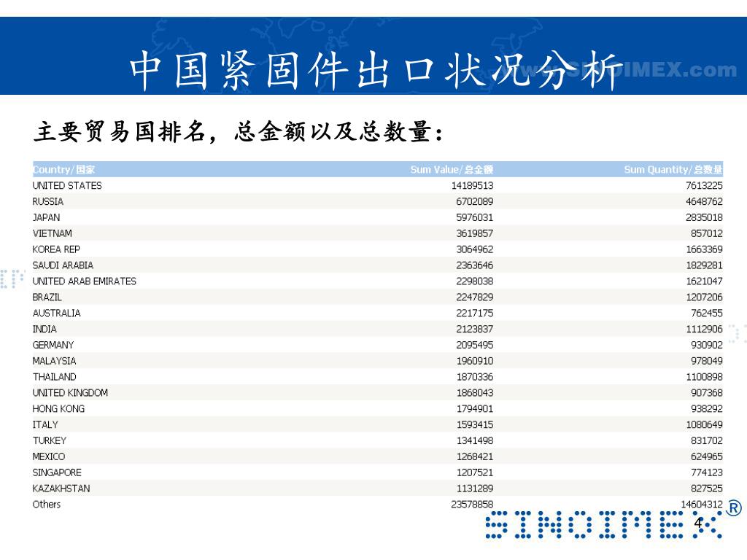Click quantity 1663369 for Korea Rep
Viewport: 747px width, 560px height.
[704, 249]
